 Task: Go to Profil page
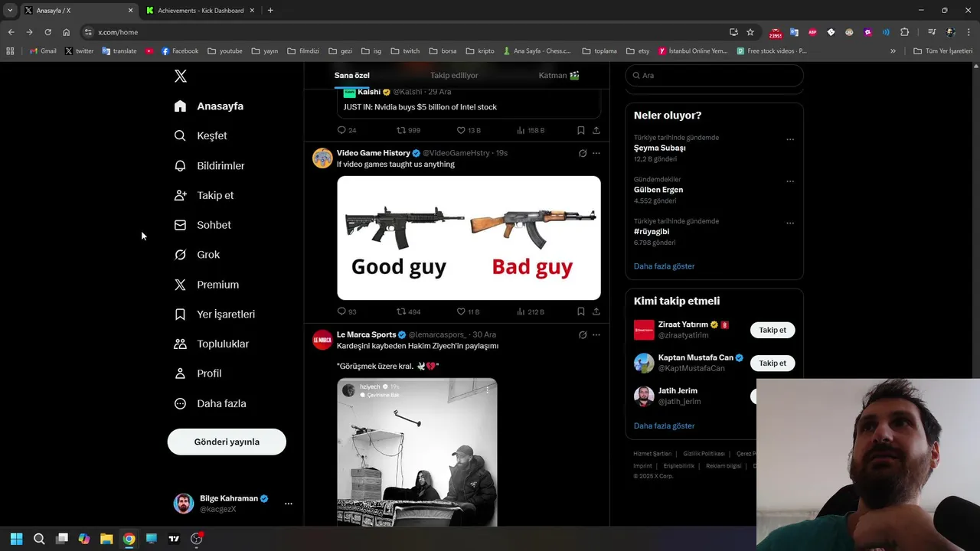point(198,373)
